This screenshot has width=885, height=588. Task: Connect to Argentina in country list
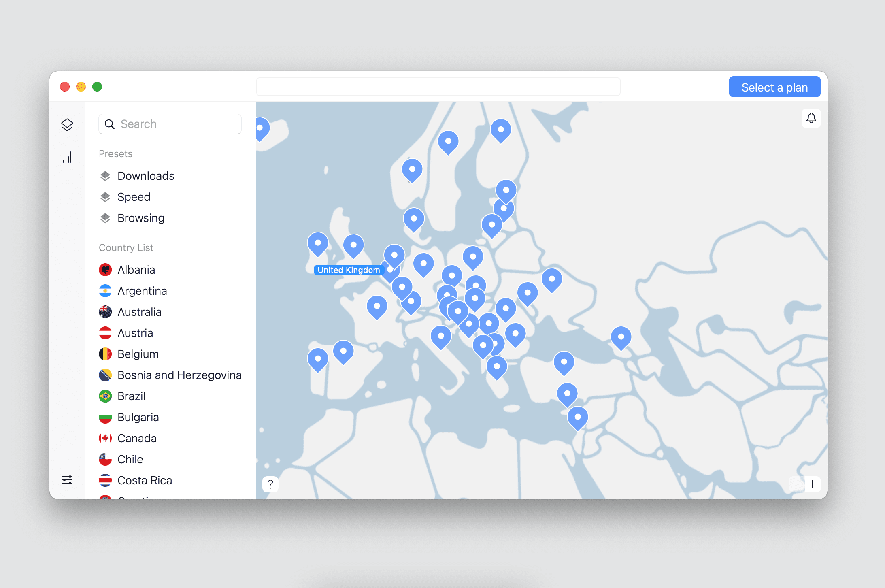click(142, 291)
